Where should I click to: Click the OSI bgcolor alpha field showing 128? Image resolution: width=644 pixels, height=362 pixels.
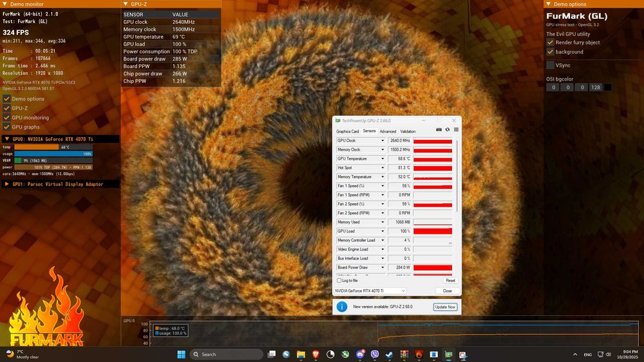596,87
